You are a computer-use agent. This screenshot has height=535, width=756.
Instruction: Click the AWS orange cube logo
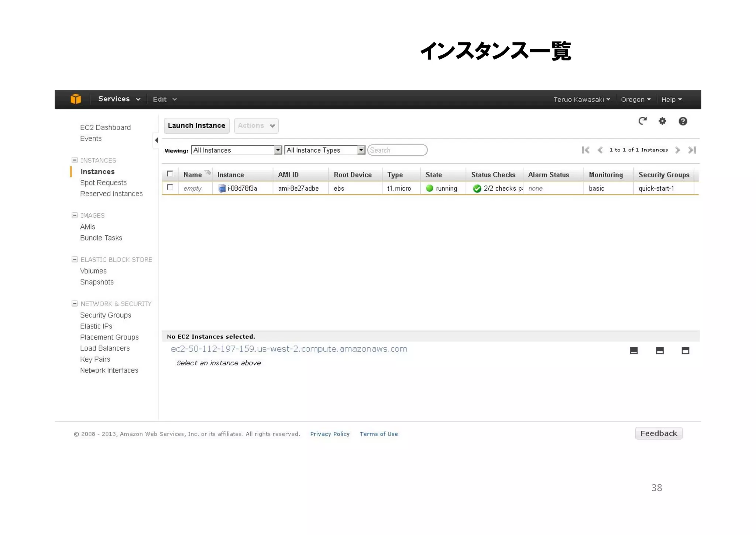click(x=76, y=99)
